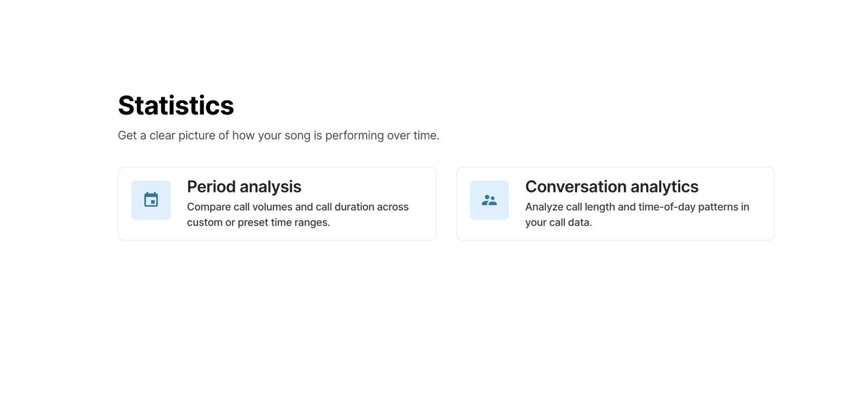
Task: Click the calendar icon in Period analysis
Action: click(151, 200)
